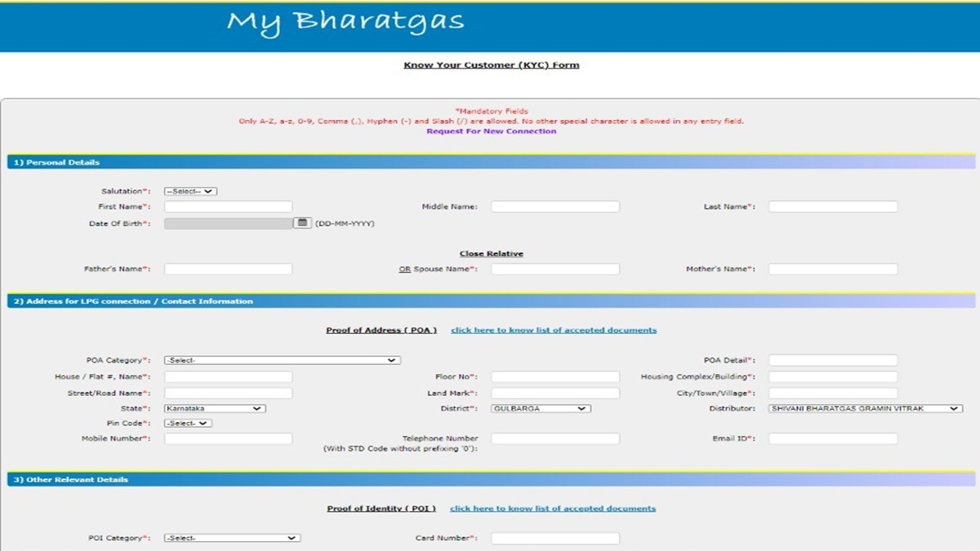
Task: Click the Date Of Birth field
Action: (228, 223)
